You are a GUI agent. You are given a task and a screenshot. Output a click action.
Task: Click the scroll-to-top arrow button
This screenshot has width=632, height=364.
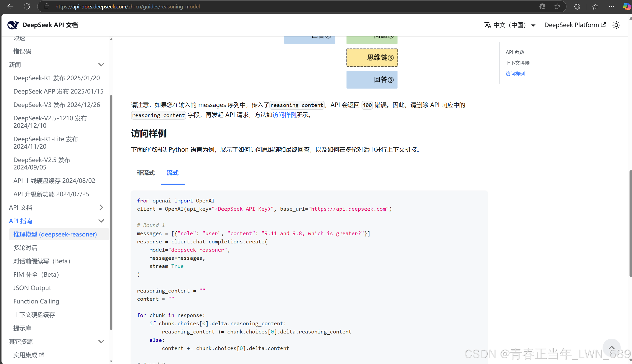point(611,348)
